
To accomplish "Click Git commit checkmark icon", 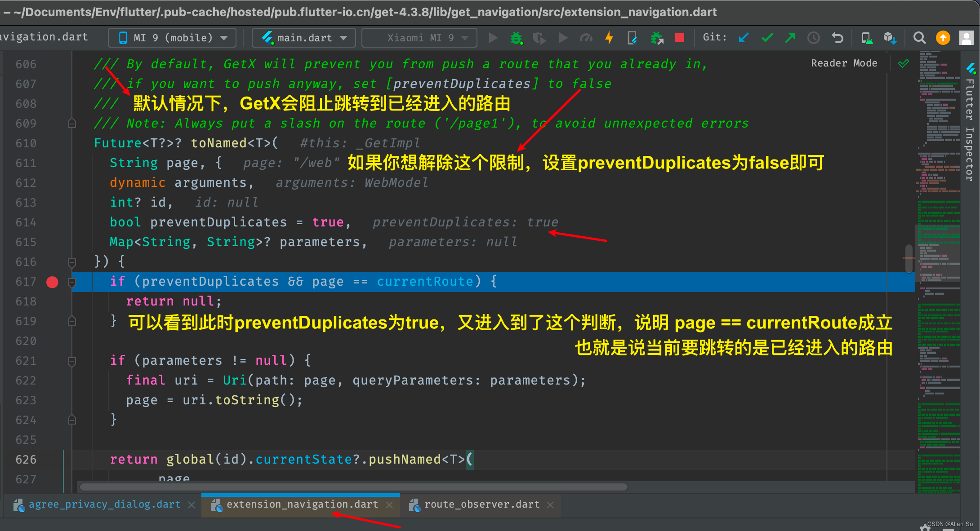I will (767, 38).
